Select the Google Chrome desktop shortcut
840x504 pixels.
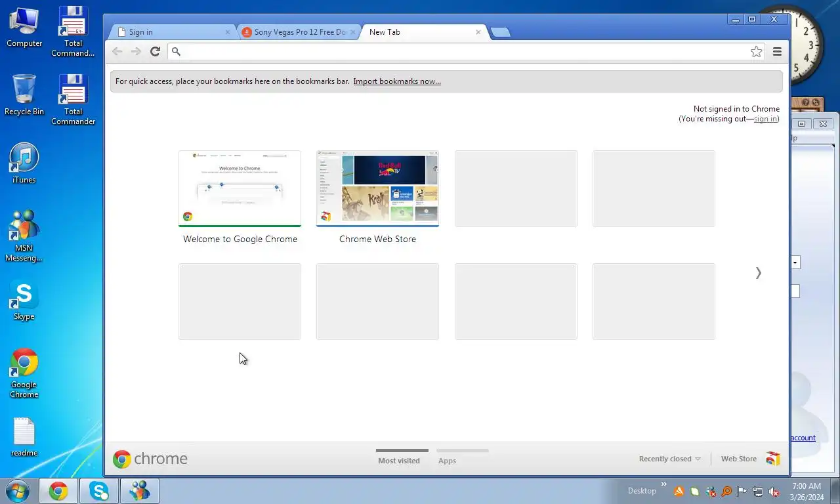click(24, 373)
